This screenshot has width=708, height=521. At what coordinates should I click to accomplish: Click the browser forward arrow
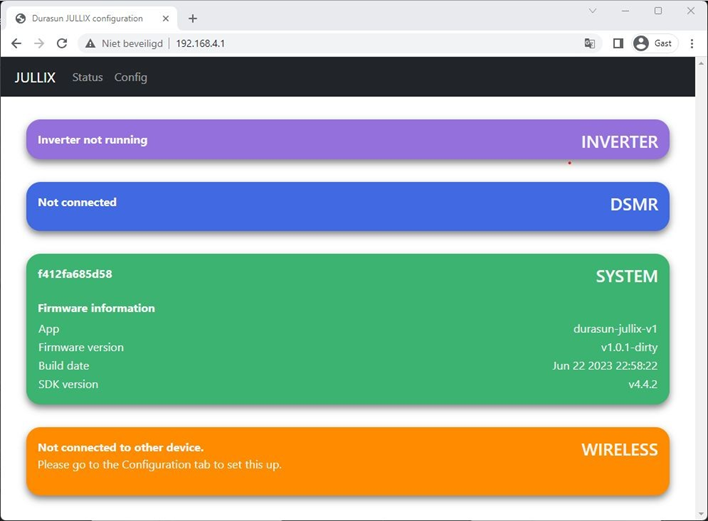click(39, 44)
